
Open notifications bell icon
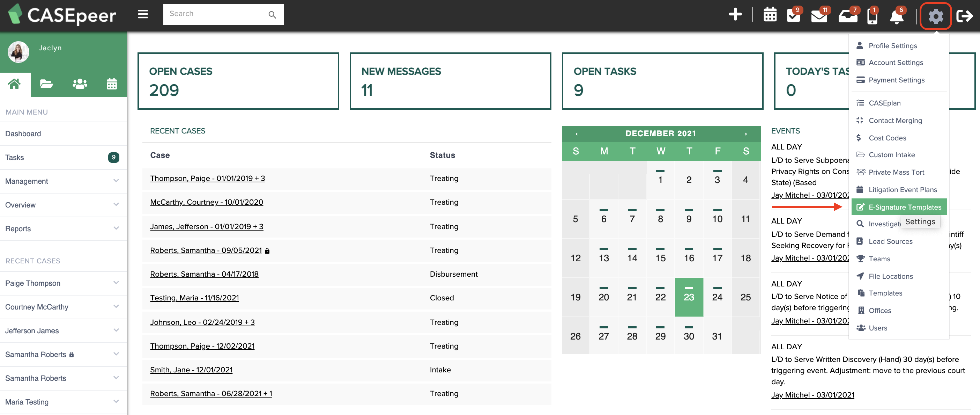pos(897,16)
